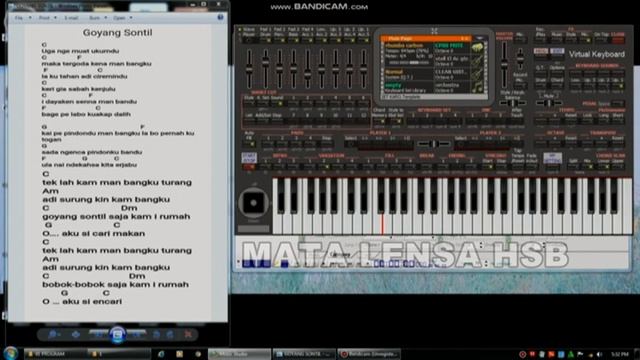Open Internet Explorer from the taskbar
Image resolution: width=640 pixels, height=360 pixels.
coord(161,354)
